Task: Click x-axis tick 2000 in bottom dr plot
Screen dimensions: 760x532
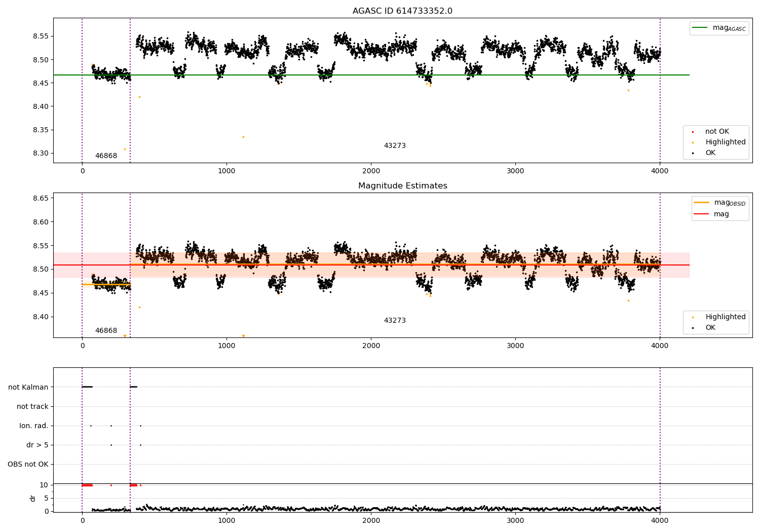Action: (371, 520)
